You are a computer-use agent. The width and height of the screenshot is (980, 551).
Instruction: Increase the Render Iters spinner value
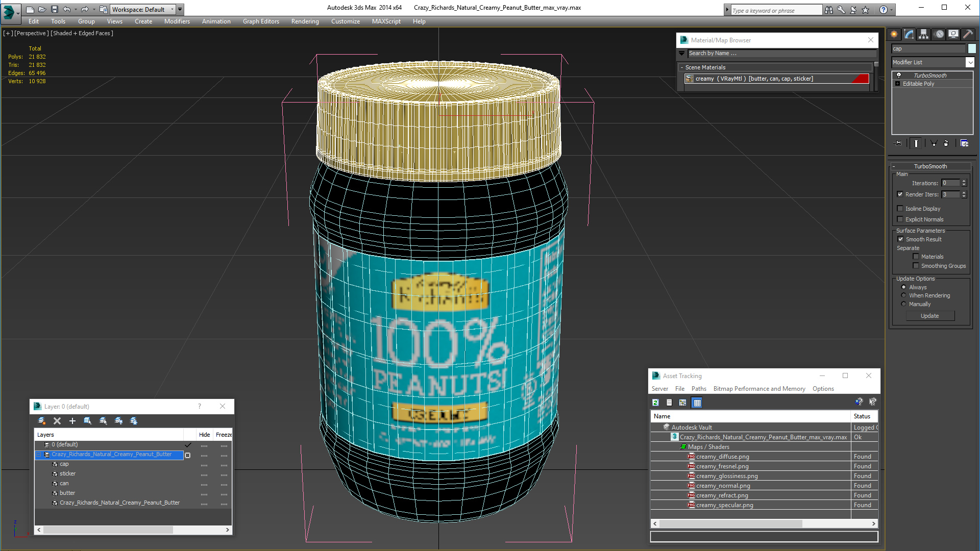(964, 193)
